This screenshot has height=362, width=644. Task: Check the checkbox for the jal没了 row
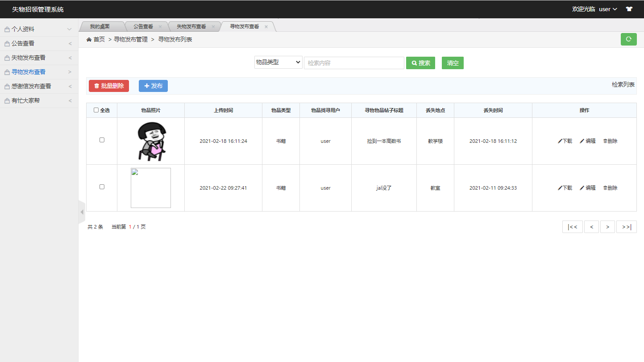102,187
